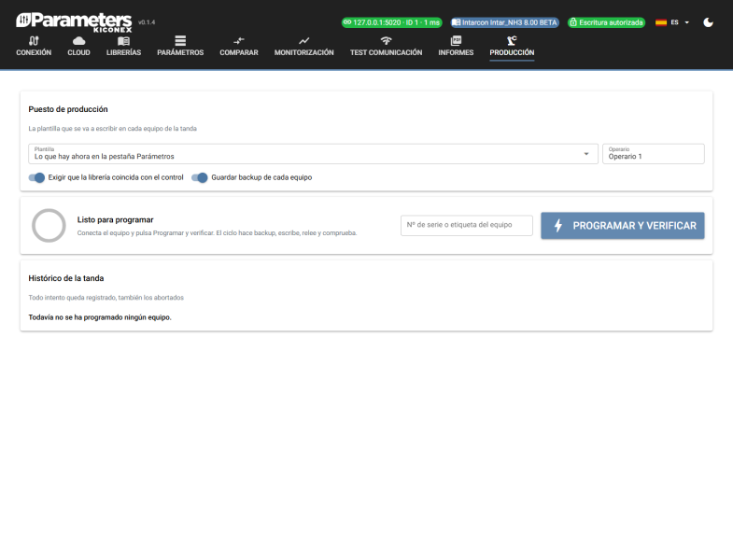The image size is (733, 560).
Task: Click the circular status indicator
Action: (x=49, y=225)
